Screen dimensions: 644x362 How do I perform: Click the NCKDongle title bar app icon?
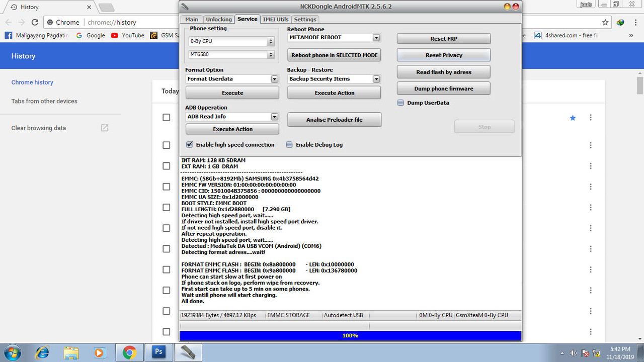click(185, 6)
